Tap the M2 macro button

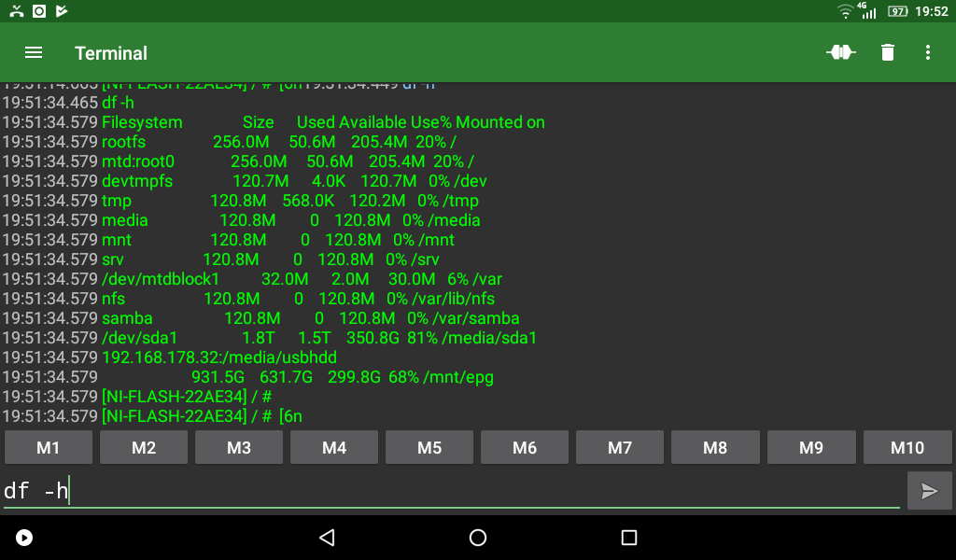point(144,448)
